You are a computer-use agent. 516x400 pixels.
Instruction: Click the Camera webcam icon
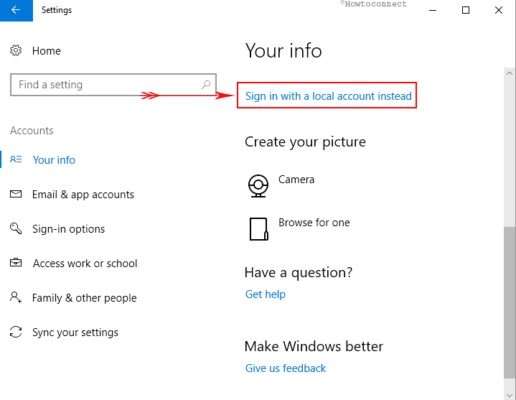[258, 186]
